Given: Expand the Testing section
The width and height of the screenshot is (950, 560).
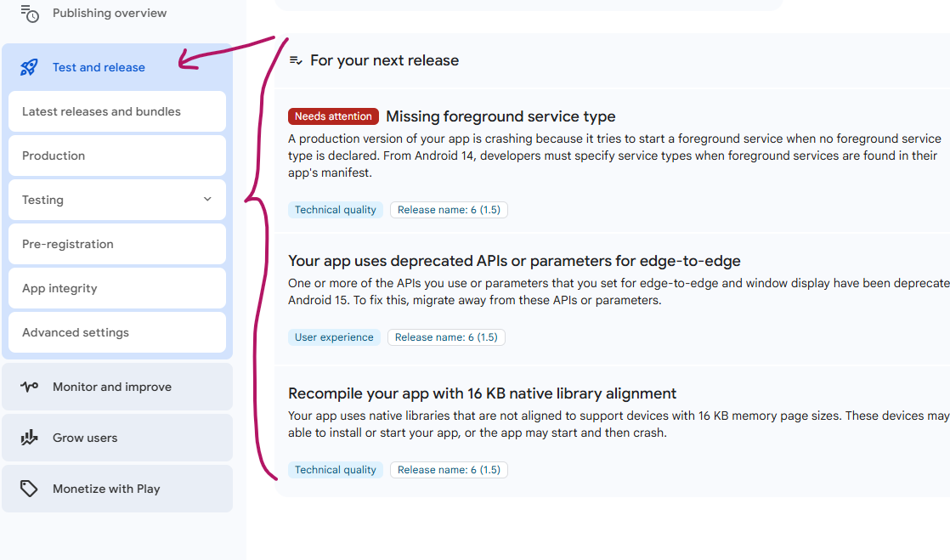Looking at the screenshot, I should click(x=116, y=199).
